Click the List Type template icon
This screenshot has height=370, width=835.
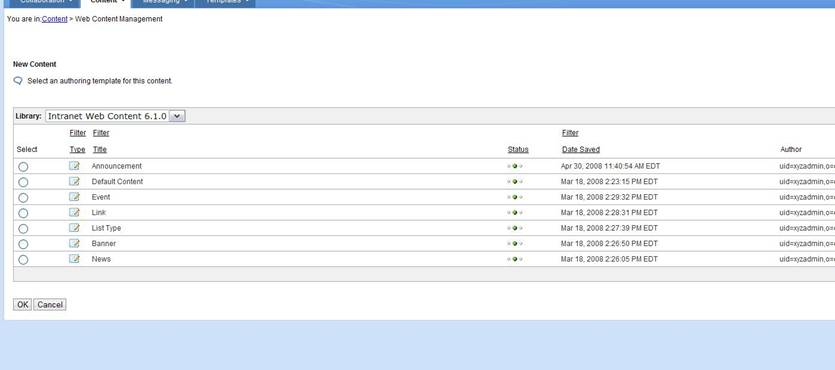(x=75, y=228)
